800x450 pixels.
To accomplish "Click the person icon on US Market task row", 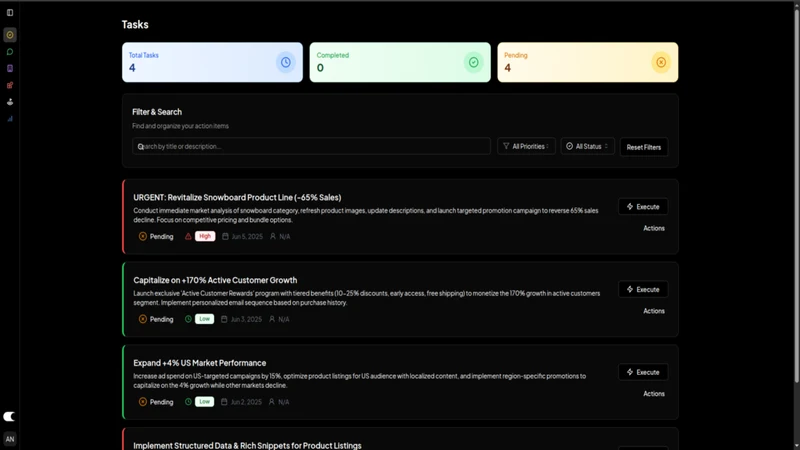I will 271,402.
